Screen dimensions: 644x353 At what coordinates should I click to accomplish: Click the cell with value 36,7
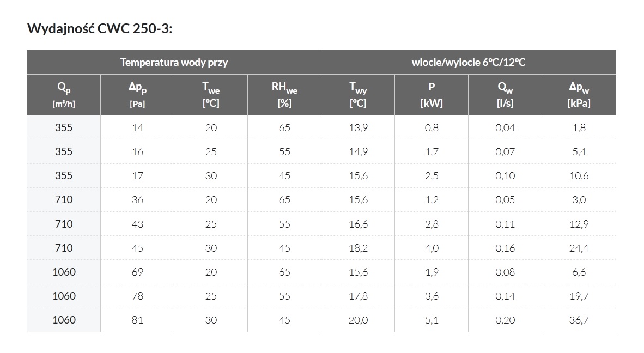(579, 320)
